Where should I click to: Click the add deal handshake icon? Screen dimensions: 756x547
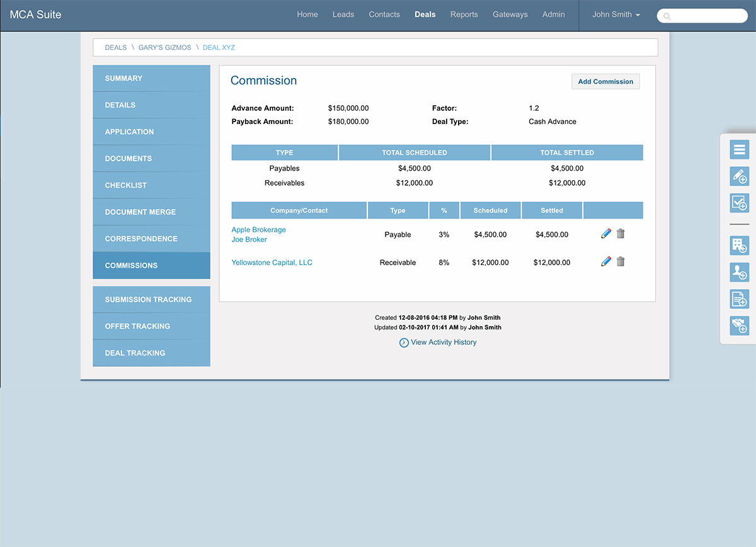tap(739, 325)
